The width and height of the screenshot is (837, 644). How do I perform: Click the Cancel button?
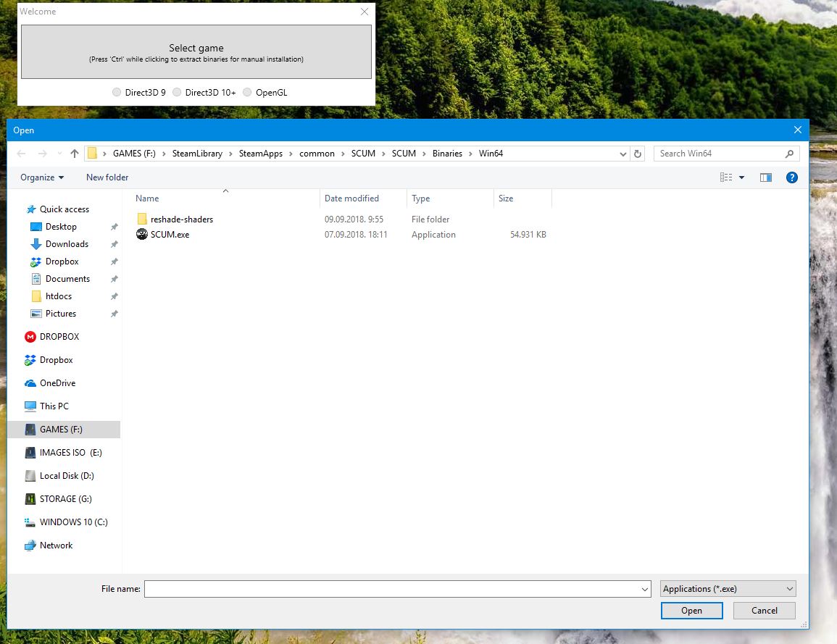tap(765, 611)
